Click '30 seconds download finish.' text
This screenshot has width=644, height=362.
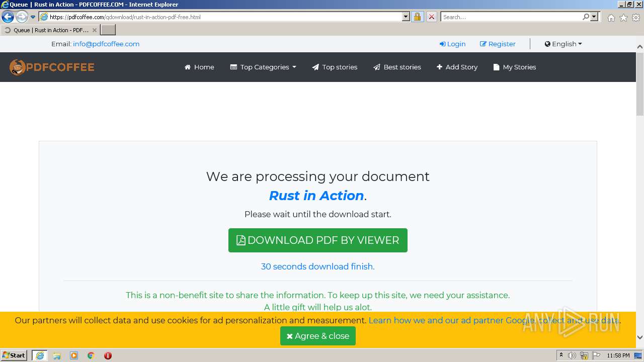[x=318, y=266]
